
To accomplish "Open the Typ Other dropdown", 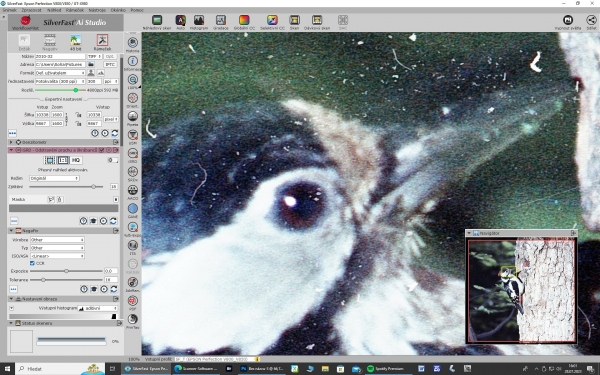I will tap(57, 248).
